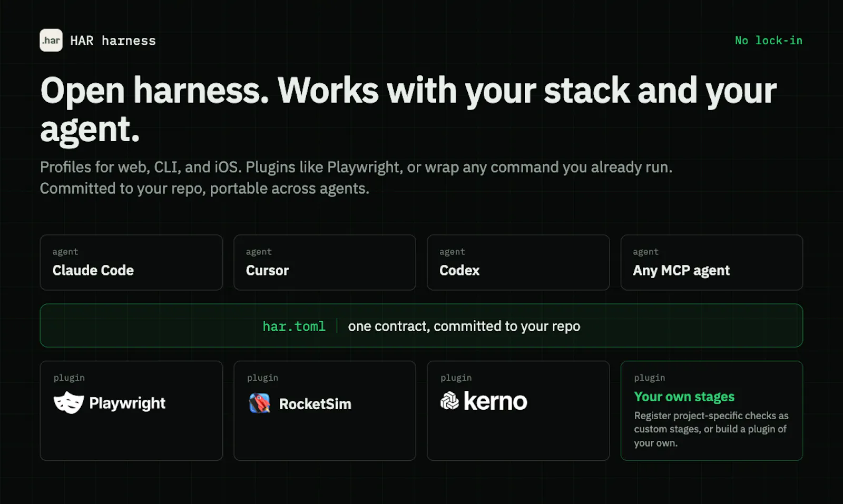Select the Cursor agent card
Screen dimensions: 843x504
(325, 262)
